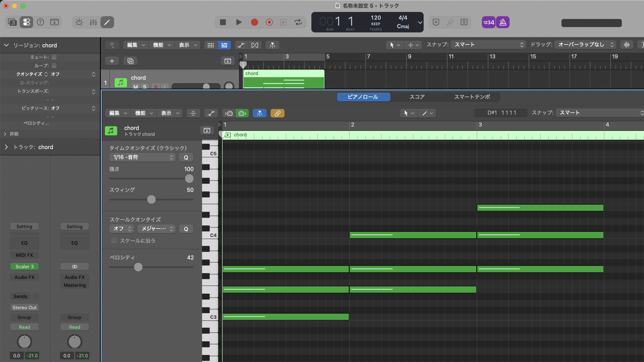Add a new track with the plus button
This screenshot has width=644, height=362.
pos(112,61)
